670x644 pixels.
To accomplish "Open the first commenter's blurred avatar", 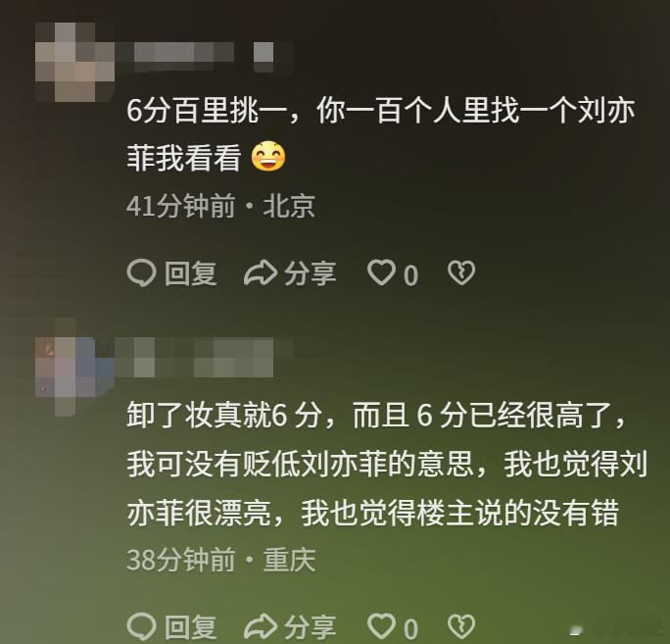I will [x=74, y=62].
